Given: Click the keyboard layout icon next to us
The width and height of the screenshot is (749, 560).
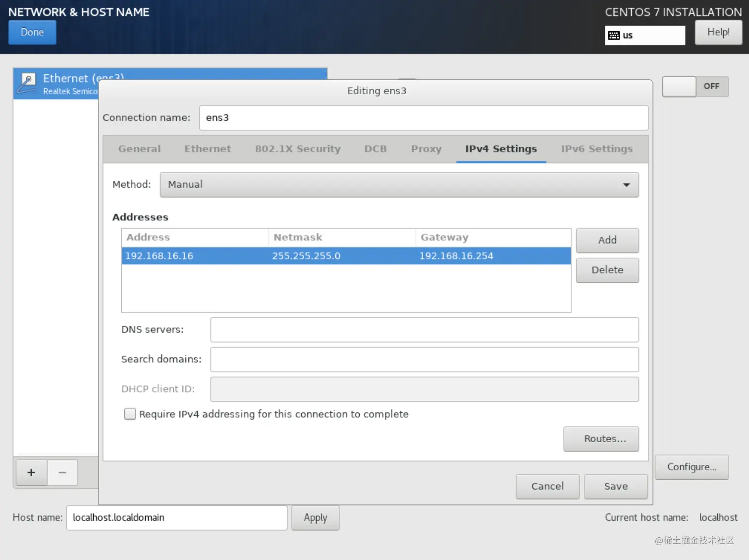Looking at the screenshot, I should (614, 35).
